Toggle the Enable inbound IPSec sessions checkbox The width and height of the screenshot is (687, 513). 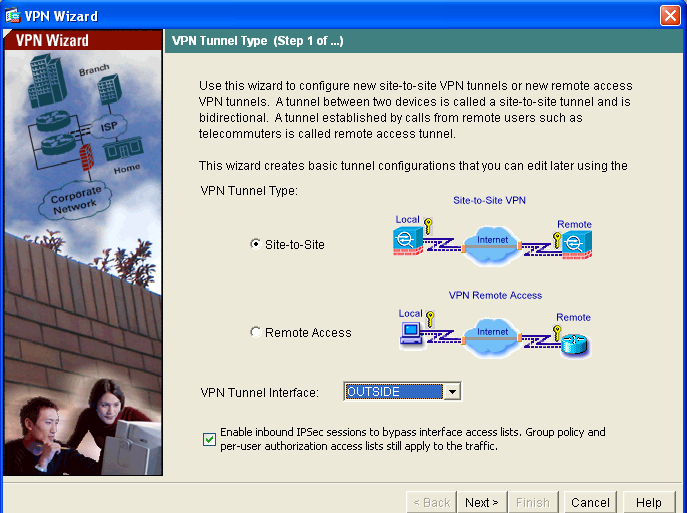point(209,439)
